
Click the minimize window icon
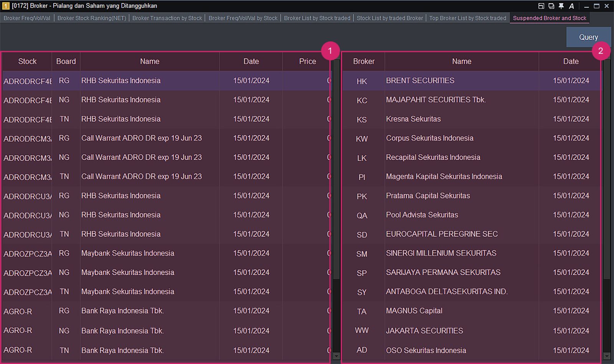(x=586, y=6)
